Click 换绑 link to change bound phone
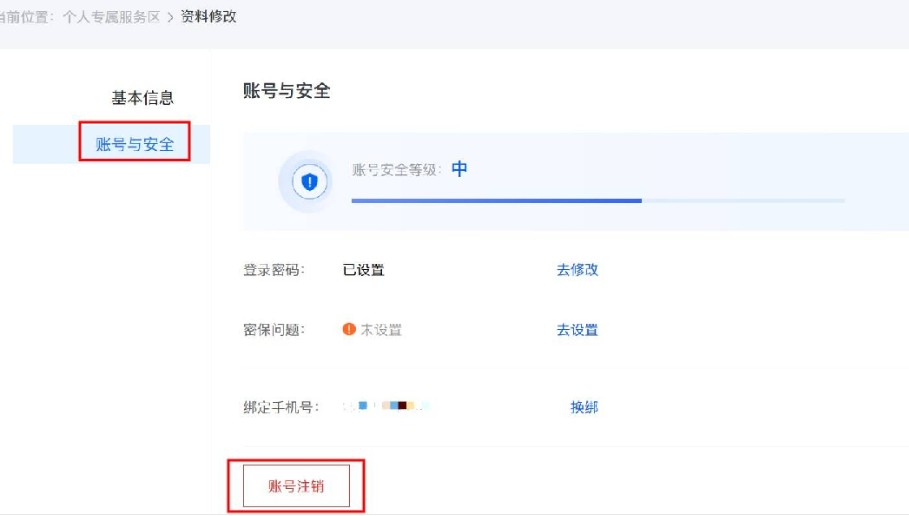Viewport: 909px width, 516px height. point(584,407)
